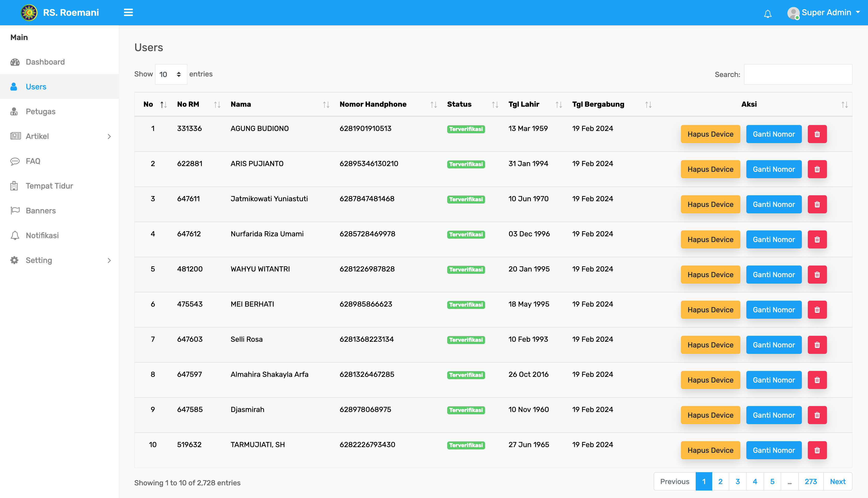Select Users in the sidebar
Screen dimensions: 868x498
[x=59, y=87]
